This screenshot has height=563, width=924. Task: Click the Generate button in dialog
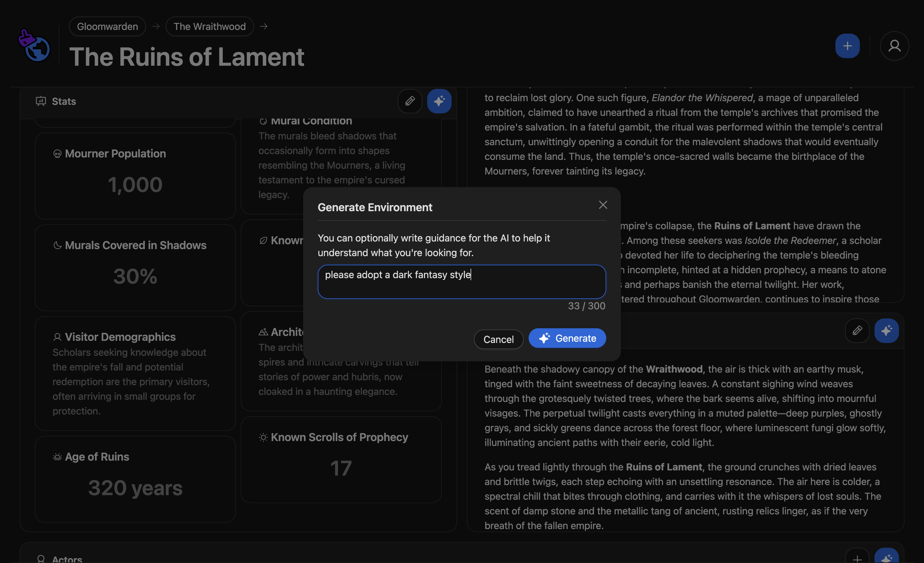[x=567, y=338]
